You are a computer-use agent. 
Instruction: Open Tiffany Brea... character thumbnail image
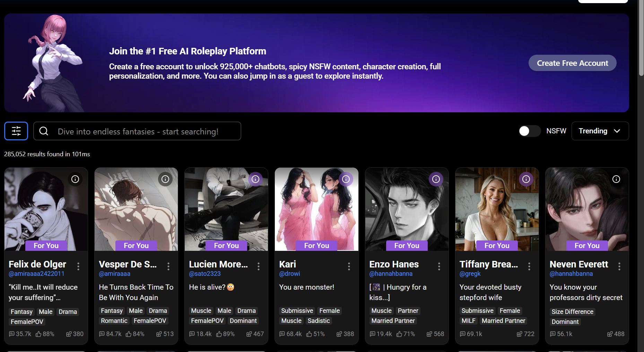tap(497, 209)
